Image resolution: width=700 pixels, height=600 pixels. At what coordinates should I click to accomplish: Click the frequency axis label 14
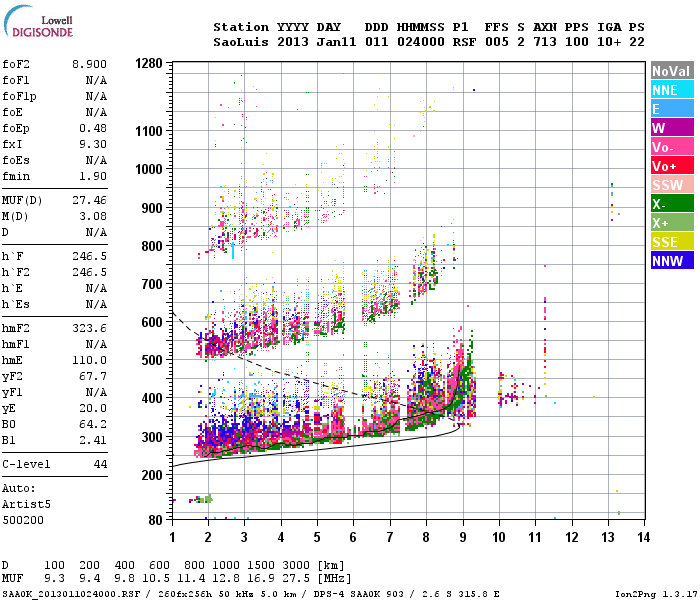pos(643,537)
